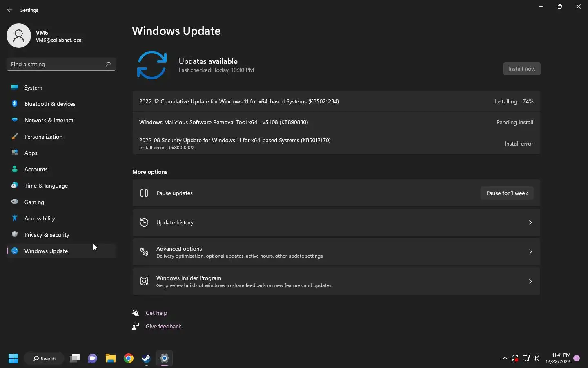Click the Install now button
This screenshot has height=368, width=588.
pyautogui.click(x=522, y=69)
